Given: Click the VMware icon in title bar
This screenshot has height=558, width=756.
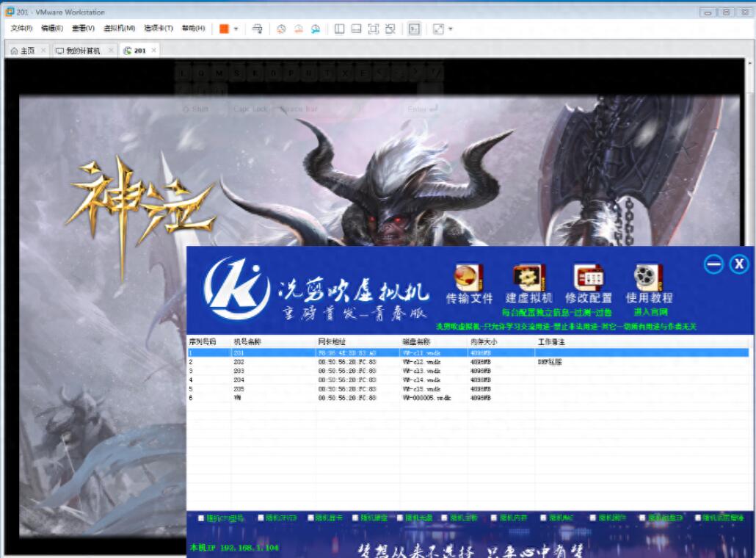Looking at the screenshot, I should click(x=9, y=12).
